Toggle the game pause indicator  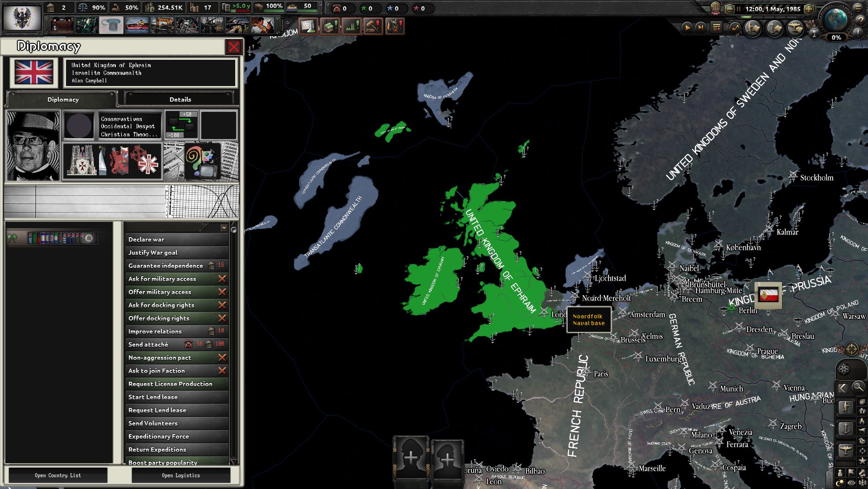point(739,9)
